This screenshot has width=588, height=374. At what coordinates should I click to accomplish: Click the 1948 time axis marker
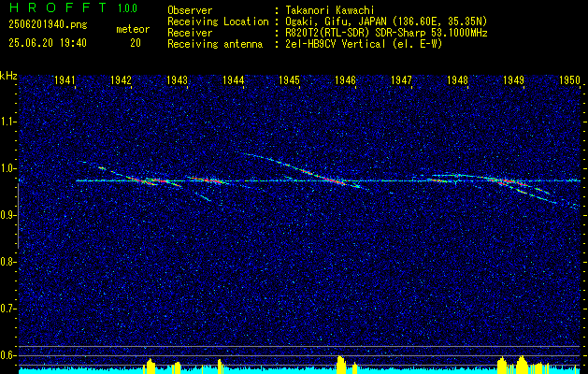click(457, 79)
